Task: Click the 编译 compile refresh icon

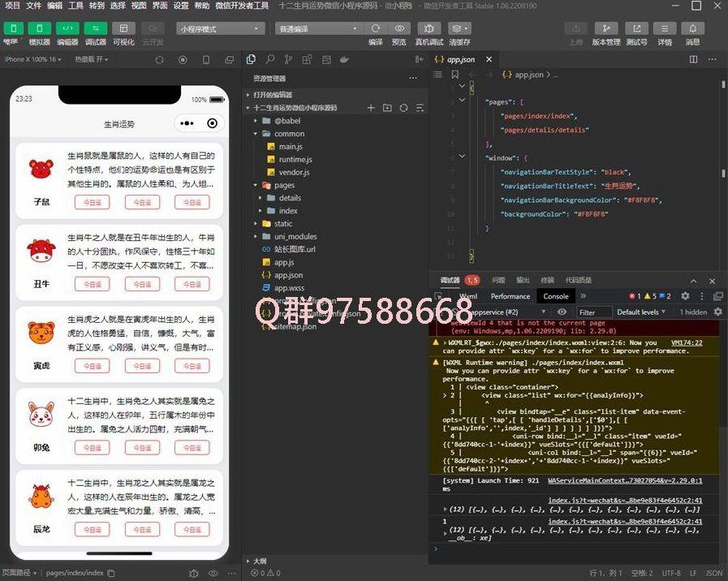Action: 376,28
